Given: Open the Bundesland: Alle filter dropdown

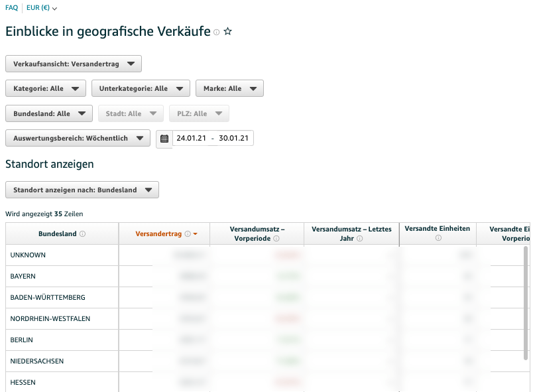Looking at the screenshot, I should pos(47,113).
